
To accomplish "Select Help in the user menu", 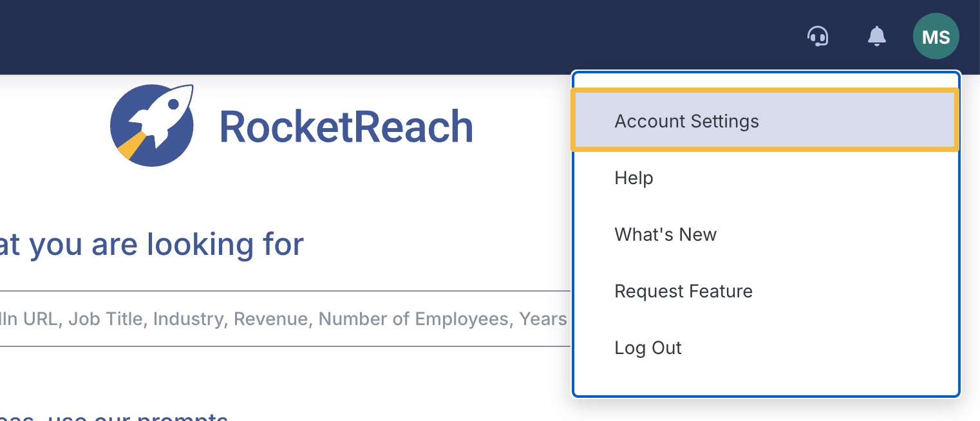I will 634,178.
